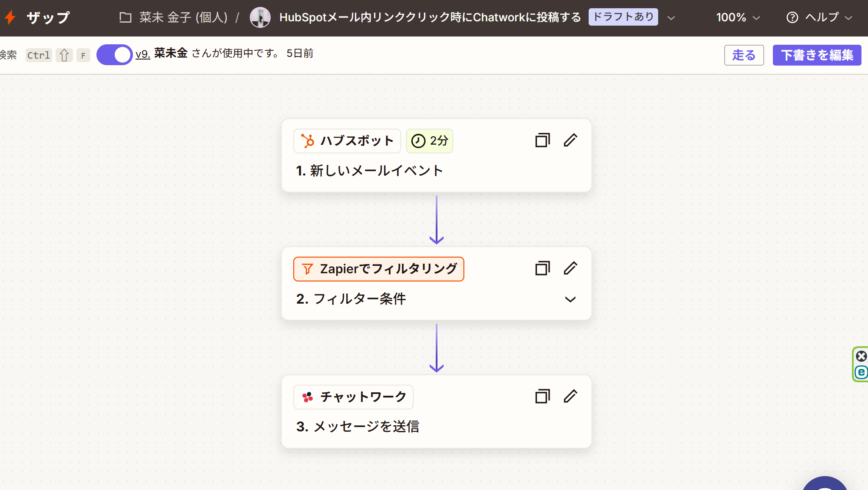Viewport: 868px width, 490px height.
Task: Click the チャットワーク app badge
Action: click(x=353, y=397)
